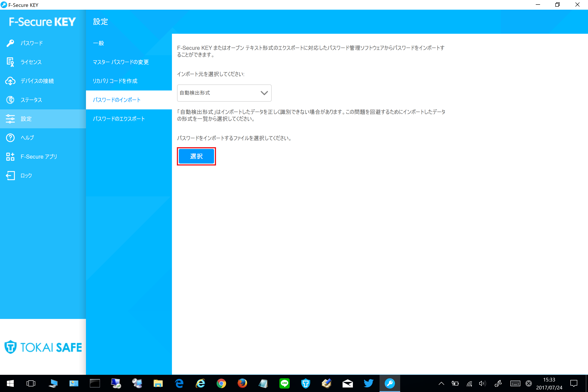Viewport: 588px width, 392px height.
Task: Click the F-Secure アプリ grid icon
Action: (10, 157)
